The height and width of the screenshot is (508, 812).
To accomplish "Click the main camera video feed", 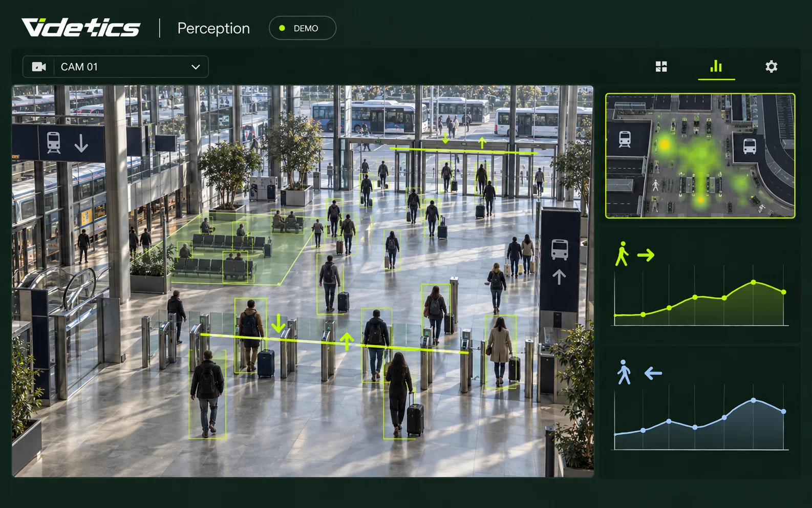I will 303,281.
